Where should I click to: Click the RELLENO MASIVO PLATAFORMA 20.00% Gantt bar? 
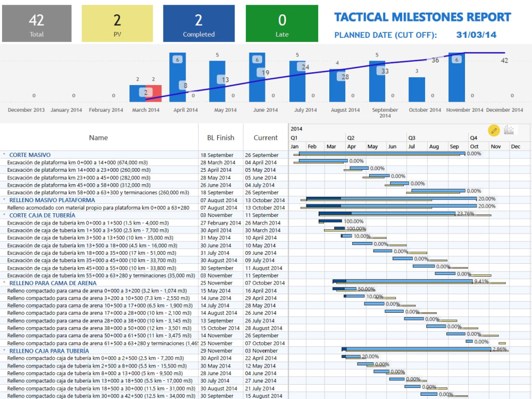[391, 199]
